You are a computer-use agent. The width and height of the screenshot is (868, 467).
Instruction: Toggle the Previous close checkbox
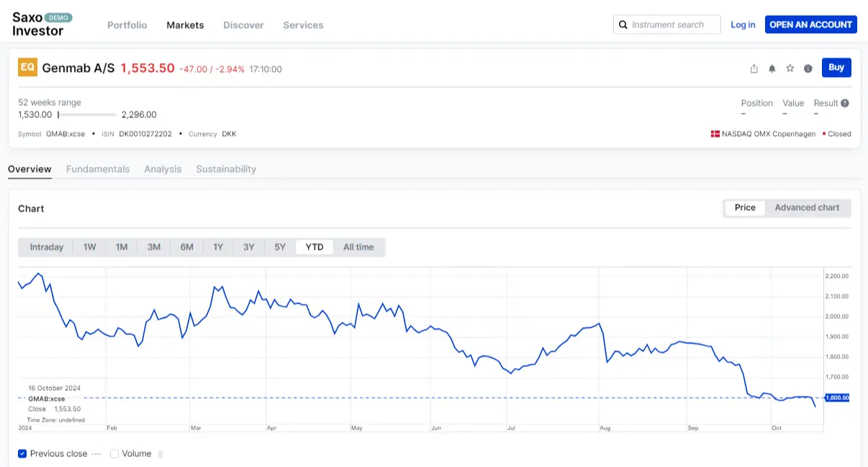(x=22, y=453)
